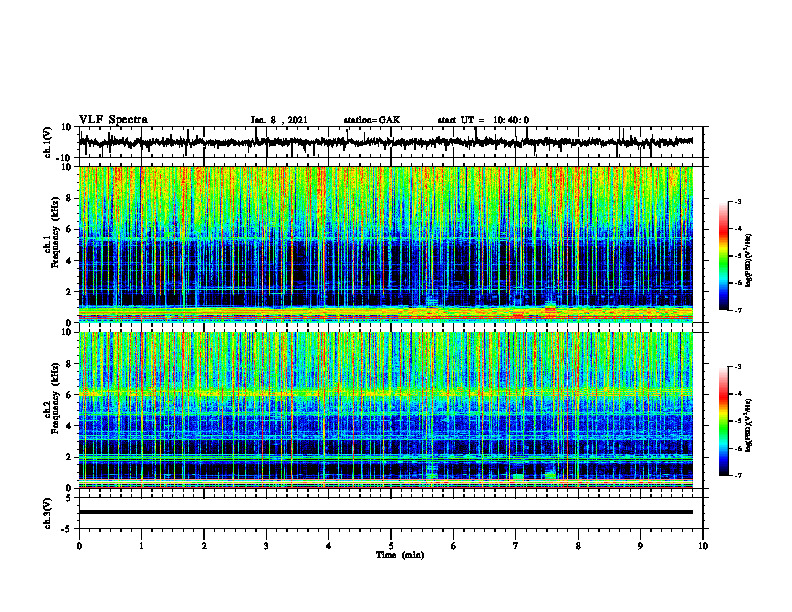
Task: Click the ch.1 frequency spectrogram panel
Action: pyautogui.click(x=386, y=244)
